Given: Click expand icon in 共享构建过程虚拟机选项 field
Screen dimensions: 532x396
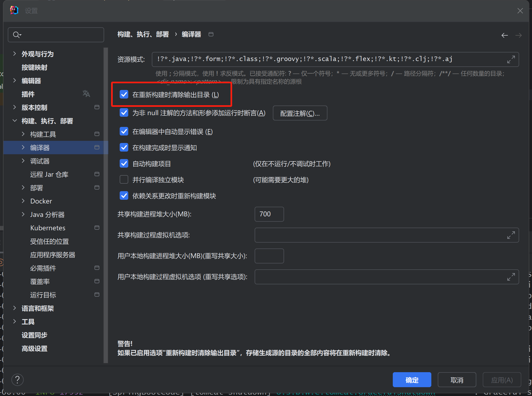Looking at the screenshot, I should point(511,235).
